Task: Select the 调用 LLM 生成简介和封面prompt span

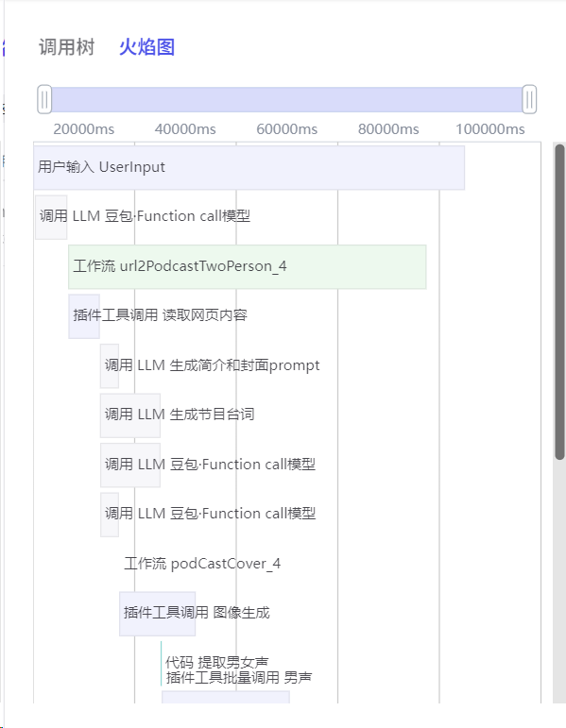Action: tap(110, 365)
